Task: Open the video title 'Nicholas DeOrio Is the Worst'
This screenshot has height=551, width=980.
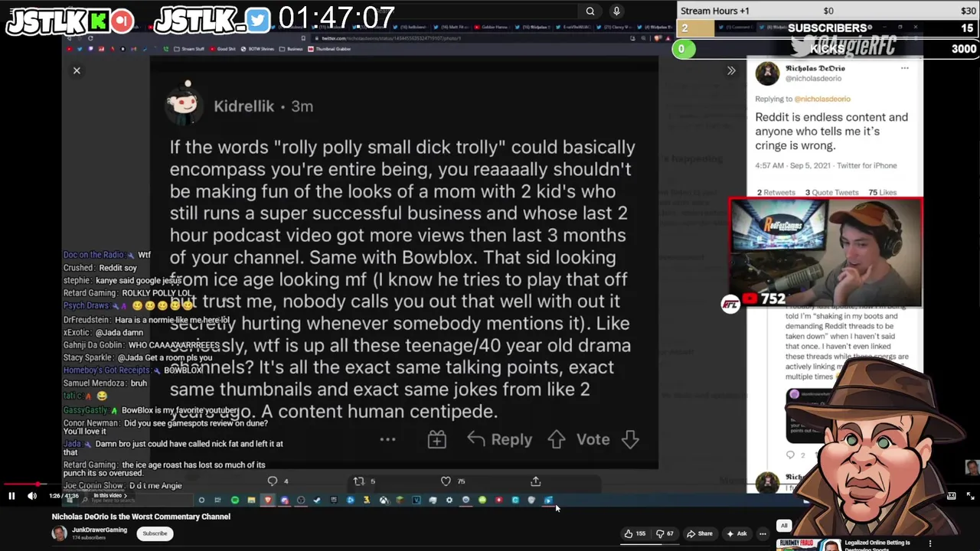Action: (x=141, y=517)
